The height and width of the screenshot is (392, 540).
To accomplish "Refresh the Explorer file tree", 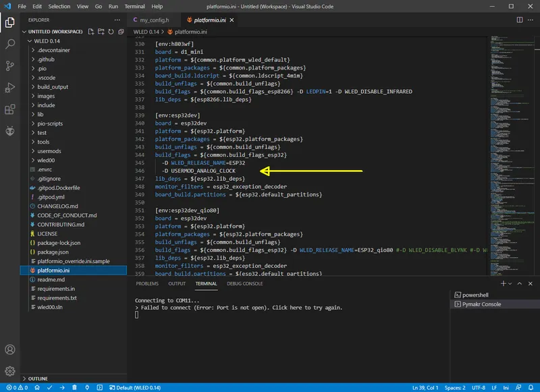I will tap(111, 32).
